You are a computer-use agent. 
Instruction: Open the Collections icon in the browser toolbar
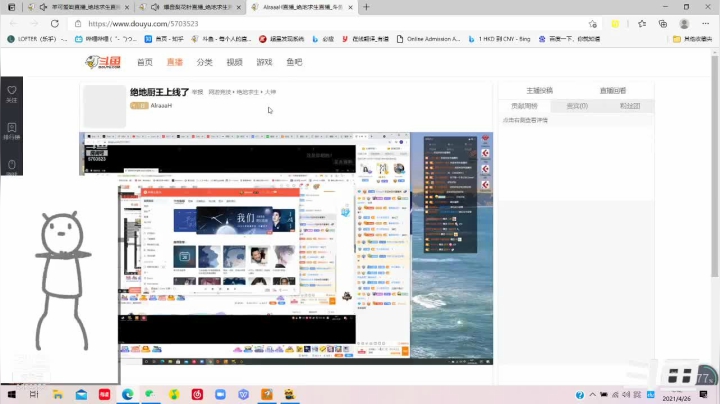click(663, 23)
